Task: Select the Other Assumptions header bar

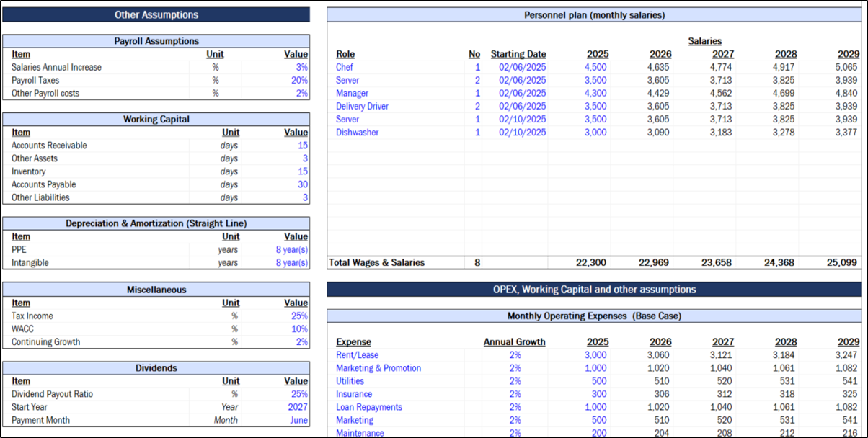Action: point(156,14)
